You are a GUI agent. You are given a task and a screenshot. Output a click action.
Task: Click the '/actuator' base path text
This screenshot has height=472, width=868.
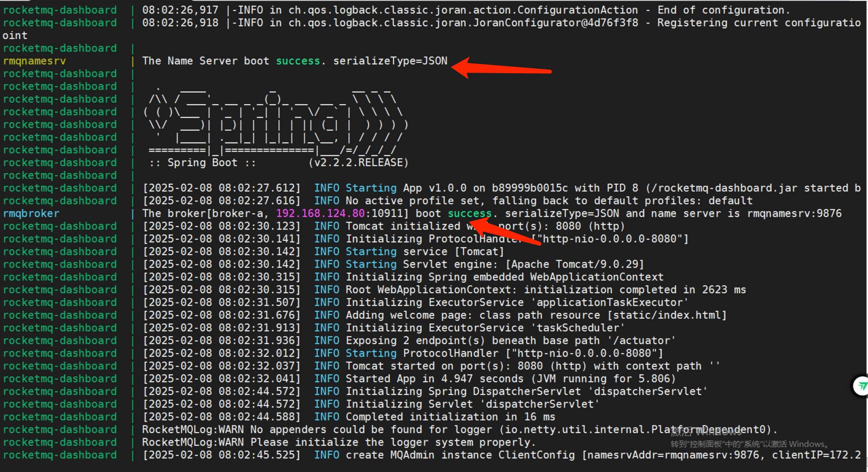click(x=642, y=341)
